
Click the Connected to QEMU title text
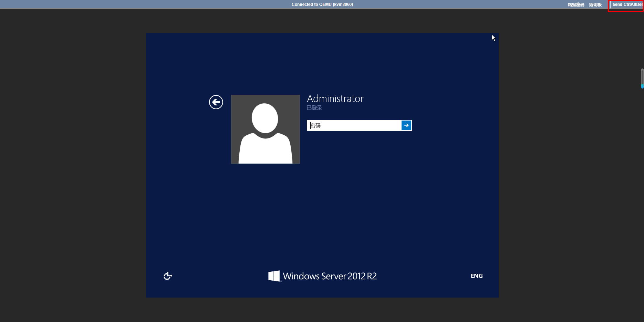tap(322, 4)
